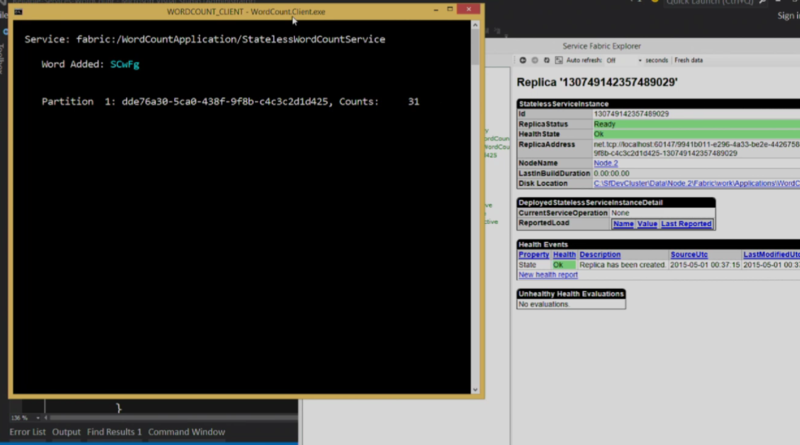This screenshot has height=445, width=800.
Task: Switch to the Error List tab
Action: [28, 432]
